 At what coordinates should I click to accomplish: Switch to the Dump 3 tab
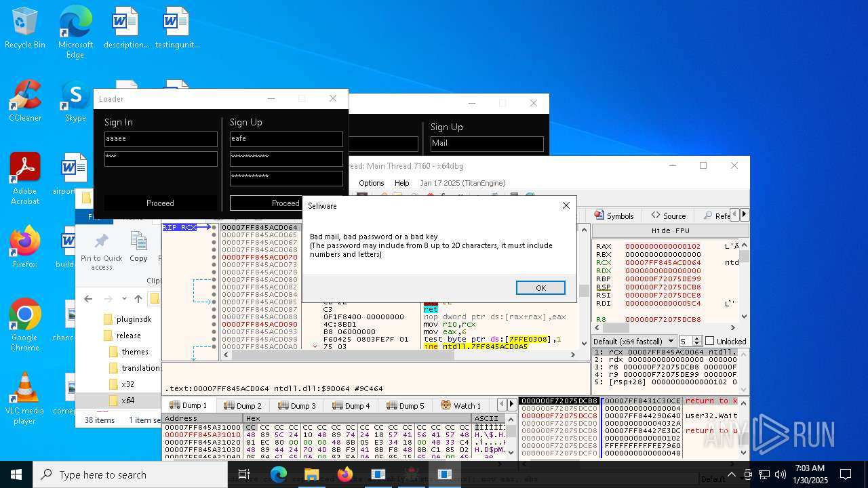pyautogui.click(x=296, y=405)
